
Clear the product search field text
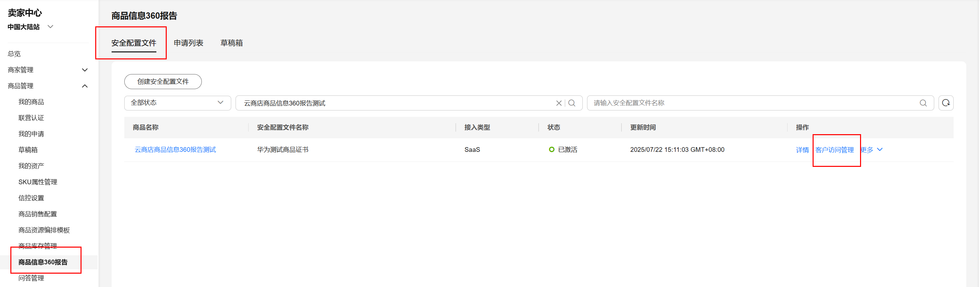click(x=558, y=103)
